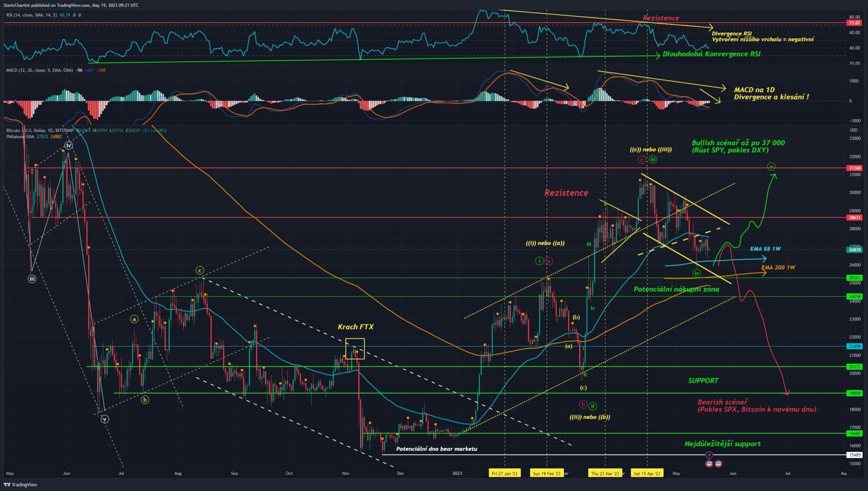
Task: Click the TradingView logo at bottom left
Action: 20,484
